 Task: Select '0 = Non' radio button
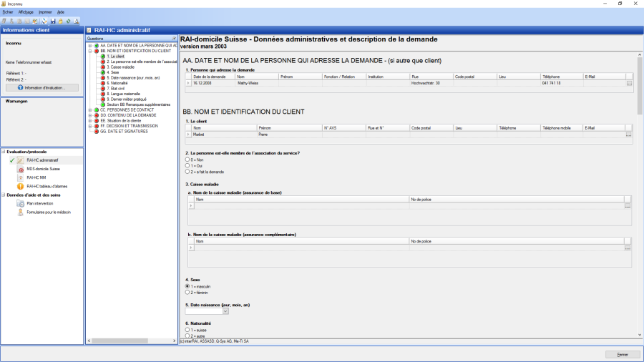click(x=187, y=160)
